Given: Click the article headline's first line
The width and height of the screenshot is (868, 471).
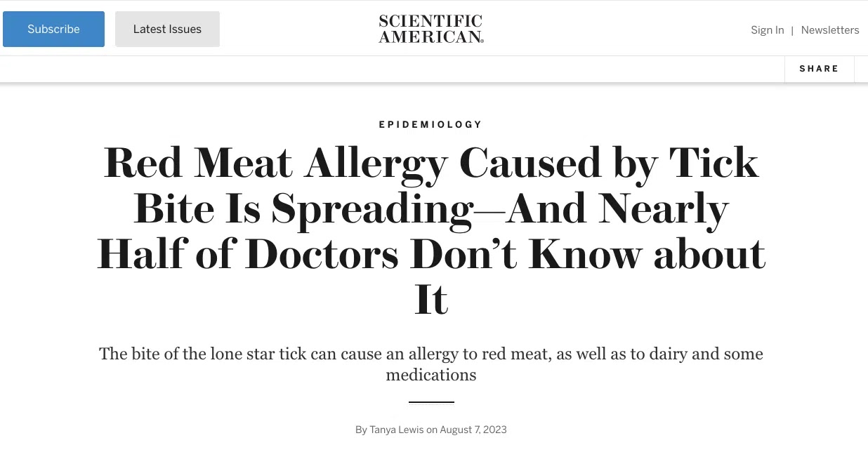Looking at the screenshot, I should click(x=431, y=163).
